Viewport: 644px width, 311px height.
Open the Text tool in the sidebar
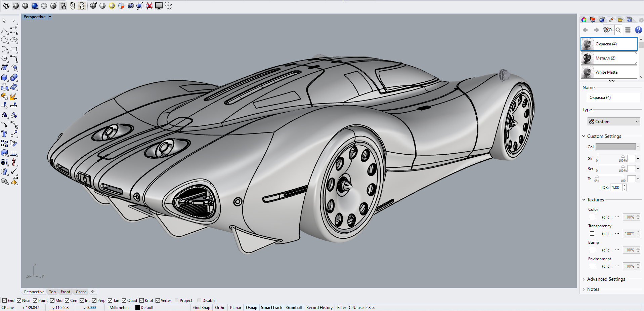tap(5, 134)
